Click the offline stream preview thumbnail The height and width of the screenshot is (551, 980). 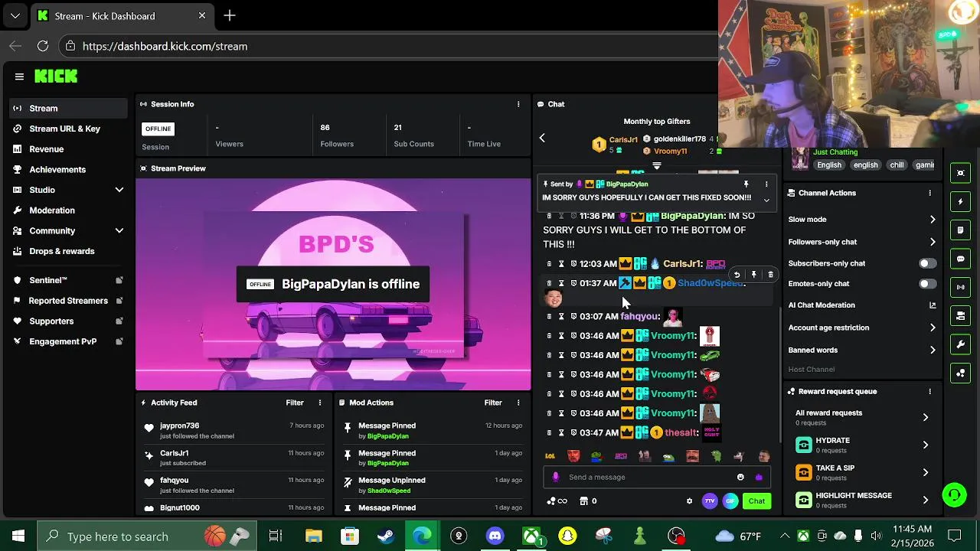pos(333,285)
